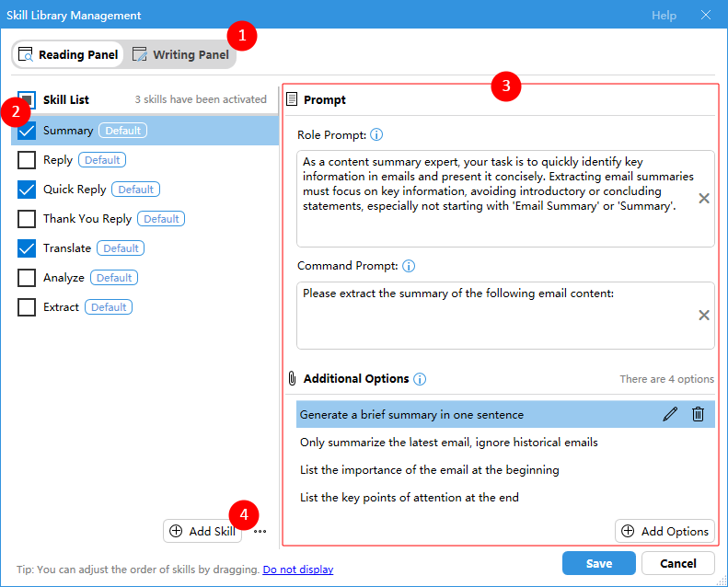
Task: Select the Translate skill label
Action: click(x=67, y=248)
